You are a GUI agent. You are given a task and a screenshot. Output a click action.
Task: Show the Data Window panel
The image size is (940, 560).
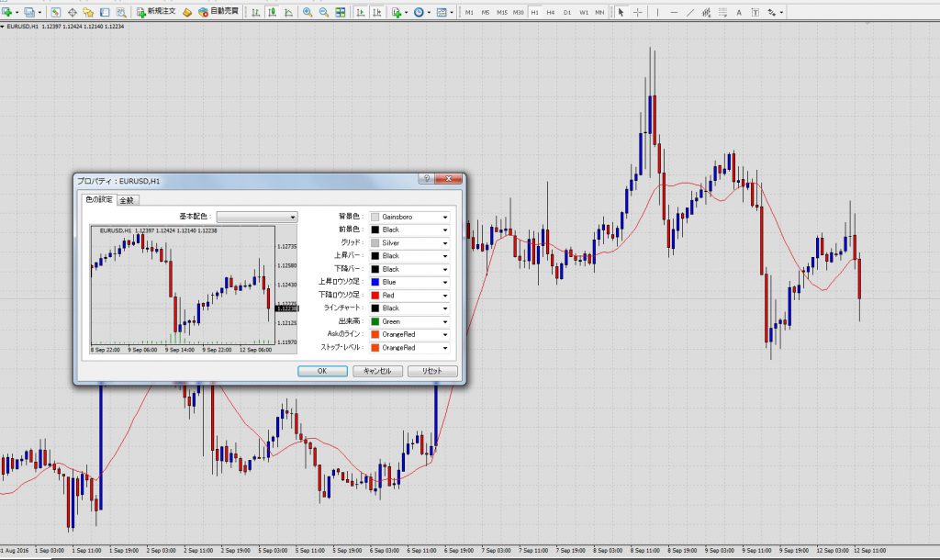pos(72,12)
